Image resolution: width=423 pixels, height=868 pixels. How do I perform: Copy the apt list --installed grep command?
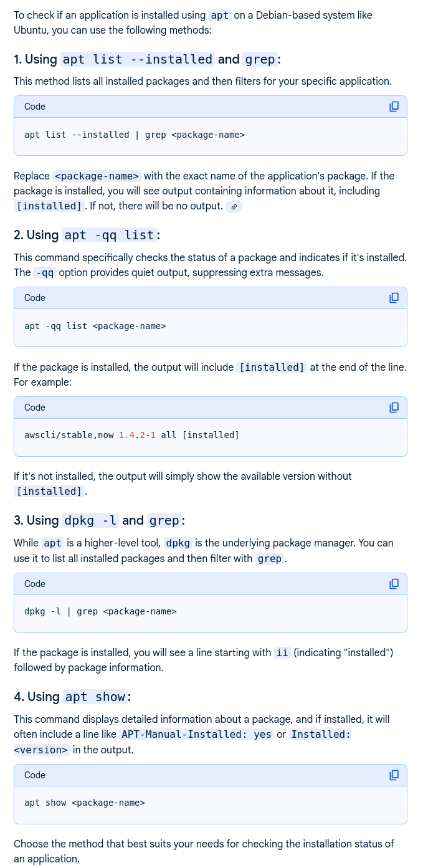click(x=394, y=107)
